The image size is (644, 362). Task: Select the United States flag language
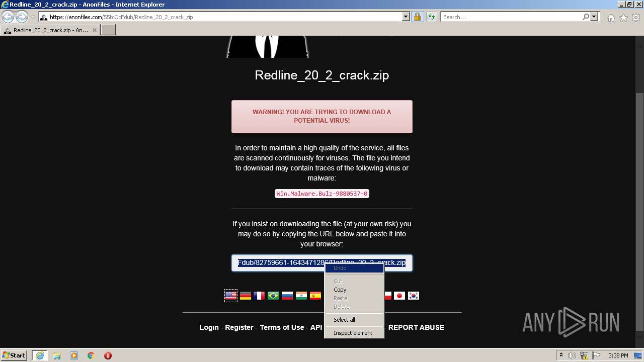[231, 296]
